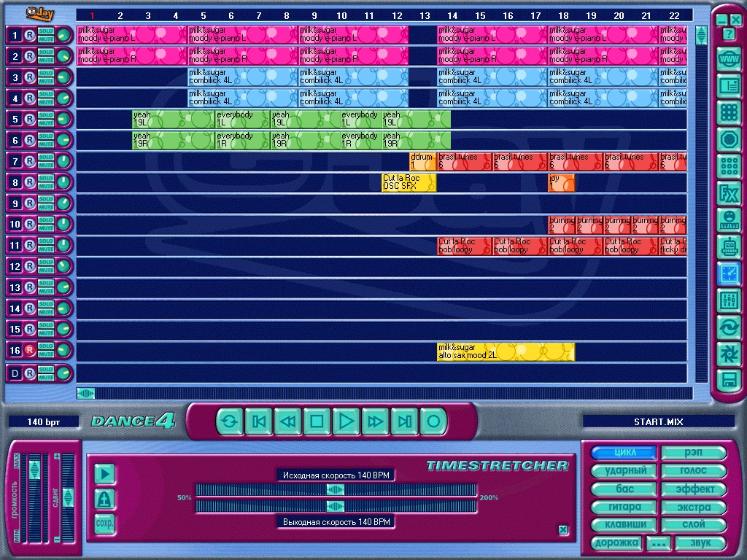The image size is (747, 560).
Task: Open the FX effects studio icon
Action: [x=728, y=193]
